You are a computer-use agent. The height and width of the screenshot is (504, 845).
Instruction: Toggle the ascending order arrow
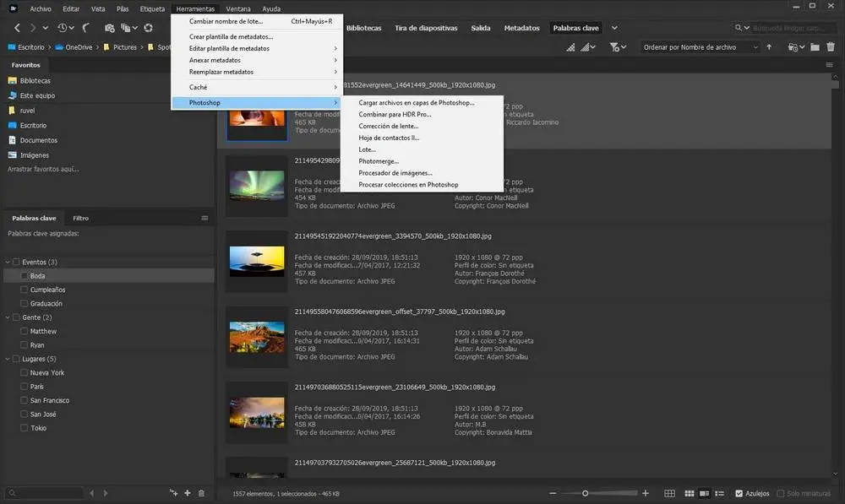[x=769, y=47]
